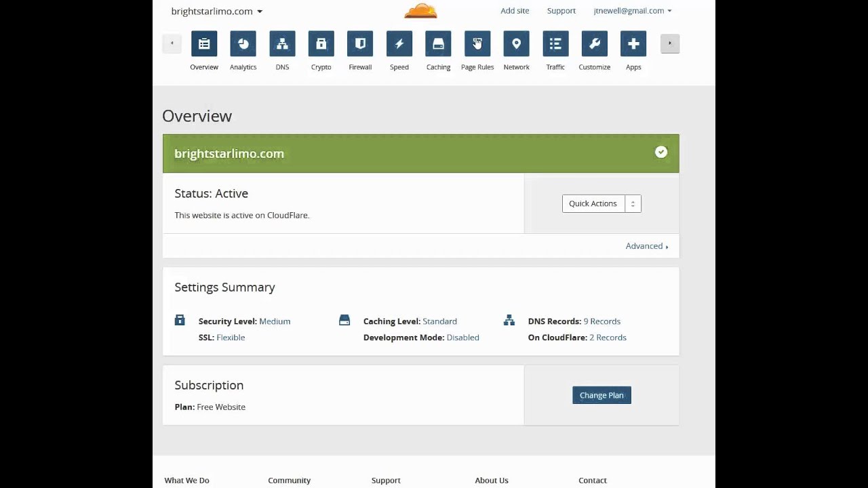Click the What We Do footer heading
The image size is (868, 488).
[x=186, y=481]
